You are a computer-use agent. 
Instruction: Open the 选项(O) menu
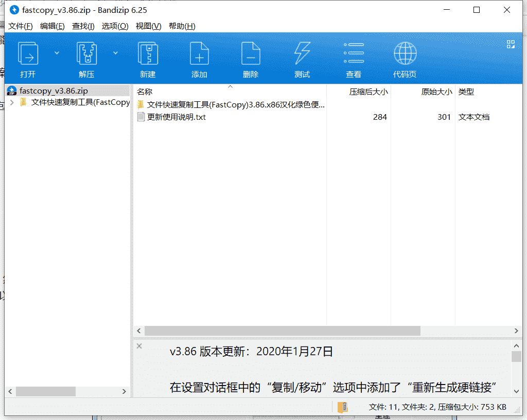pos(115,26)
